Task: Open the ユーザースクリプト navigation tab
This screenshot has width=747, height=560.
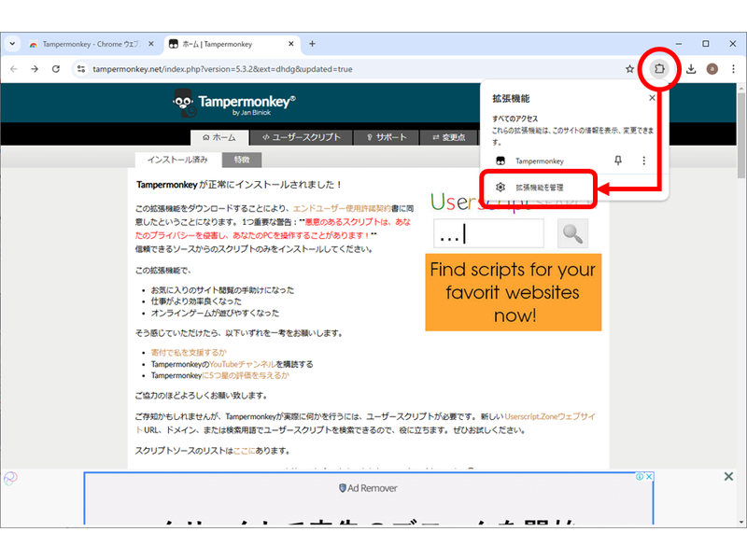Action: pyautogui.click(x=301, y=137)
